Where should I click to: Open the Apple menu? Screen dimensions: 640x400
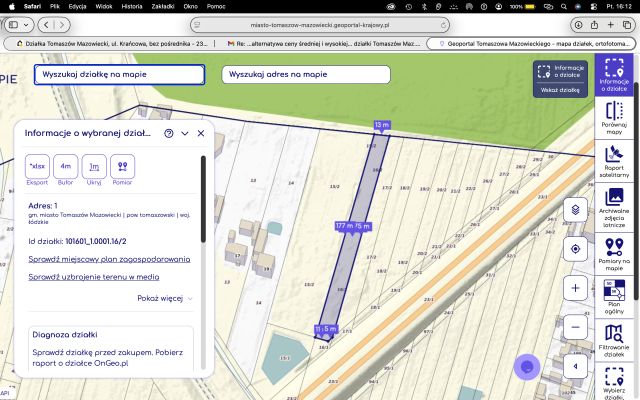pos(11,6)
